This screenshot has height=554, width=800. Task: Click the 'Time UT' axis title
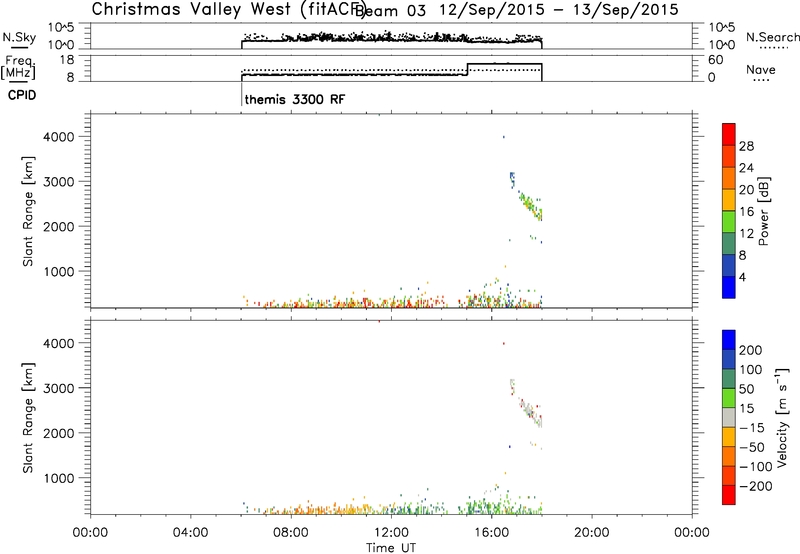[391, 548]
